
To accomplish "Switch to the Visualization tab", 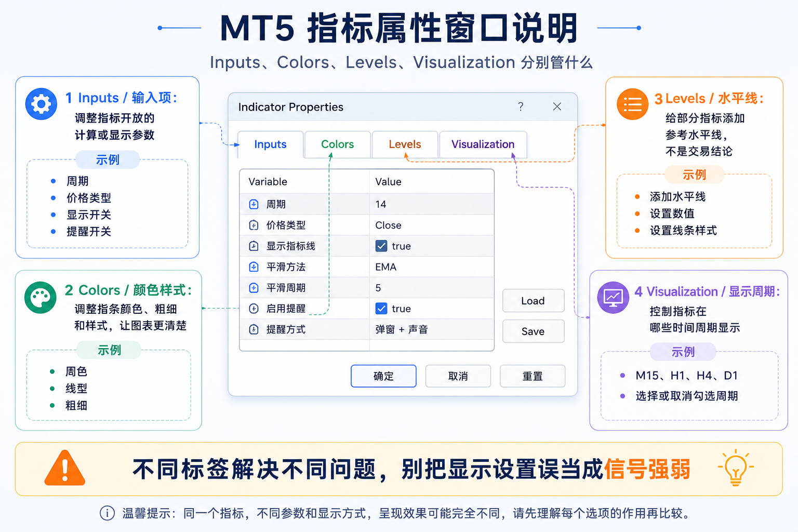I will click(x=483, y=144).
